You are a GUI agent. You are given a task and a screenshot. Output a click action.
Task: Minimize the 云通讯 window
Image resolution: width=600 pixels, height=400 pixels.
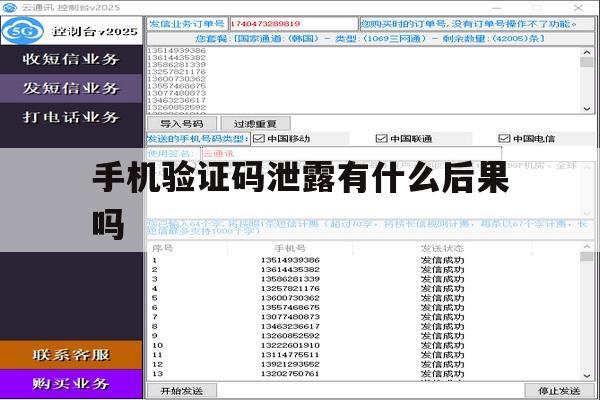click(497, 8)
